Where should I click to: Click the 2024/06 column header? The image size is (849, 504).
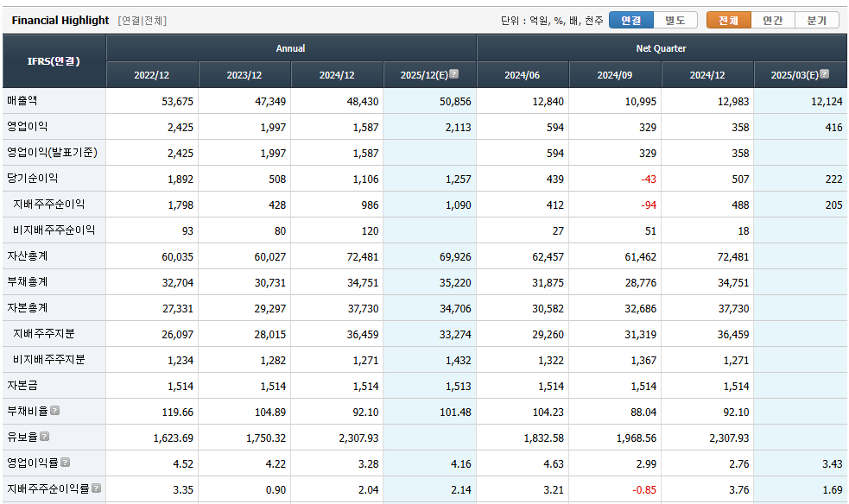tap(523, 74)
